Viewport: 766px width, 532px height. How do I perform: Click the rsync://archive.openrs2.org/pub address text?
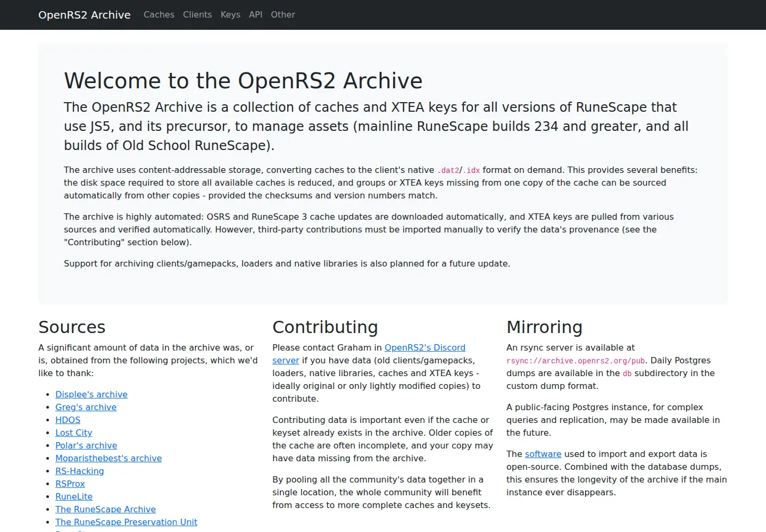coord(576,361)
